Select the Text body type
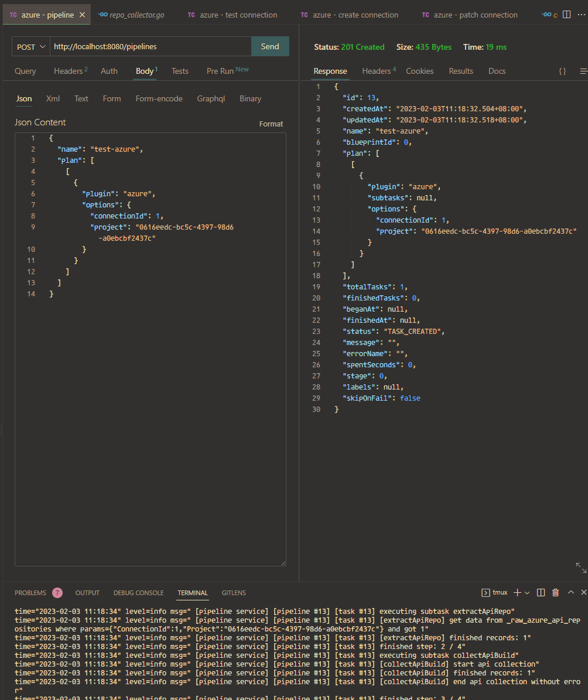The height and width of the screenshot is (700, 588). [x=81, y=98]
